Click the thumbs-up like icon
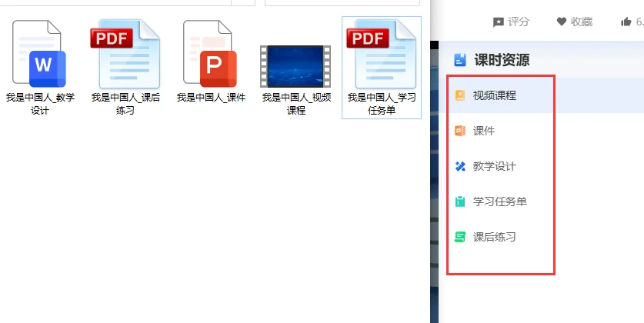The height and width of the screenshot is (323, 644). (626, 22)
